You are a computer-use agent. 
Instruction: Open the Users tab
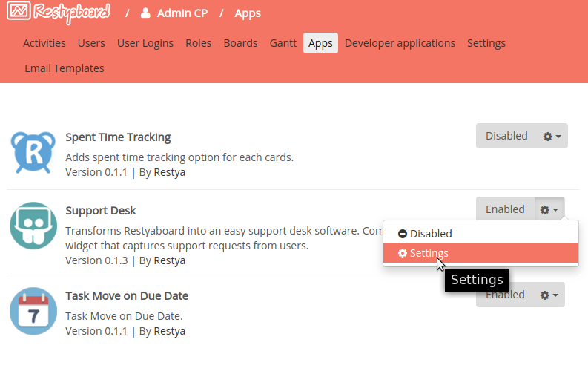[91, 43]
